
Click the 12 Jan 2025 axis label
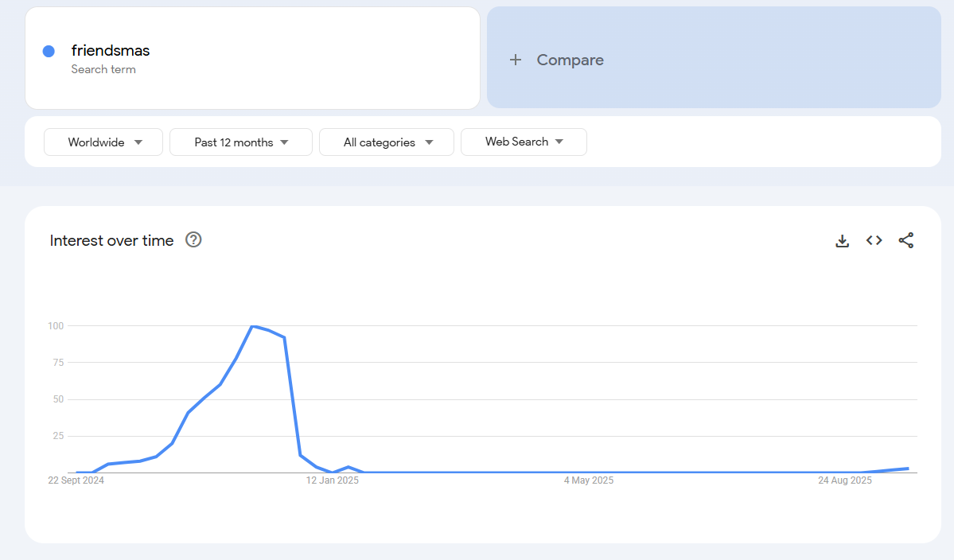click(x=333, y=480)
